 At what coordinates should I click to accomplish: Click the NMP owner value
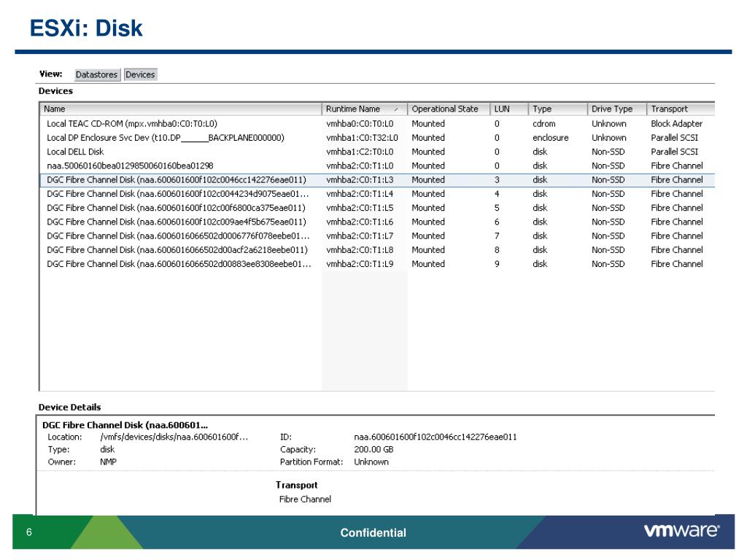point(108,462)
